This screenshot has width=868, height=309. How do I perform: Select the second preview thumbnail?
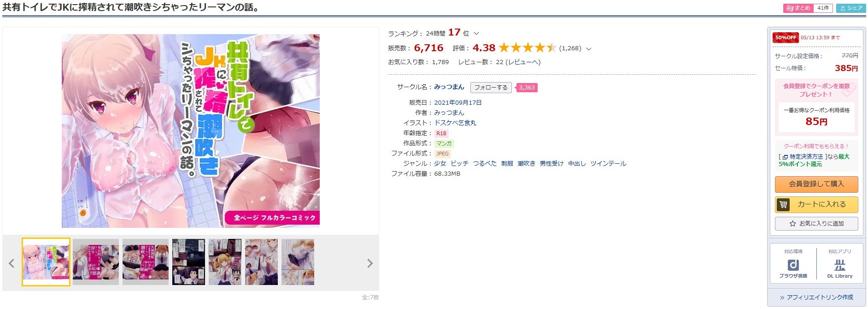coord(95,262)
